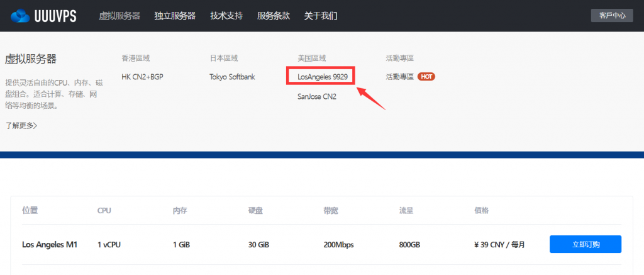
Task: Click the 虚拟服务器 panel title
Action: click(31, 59)
